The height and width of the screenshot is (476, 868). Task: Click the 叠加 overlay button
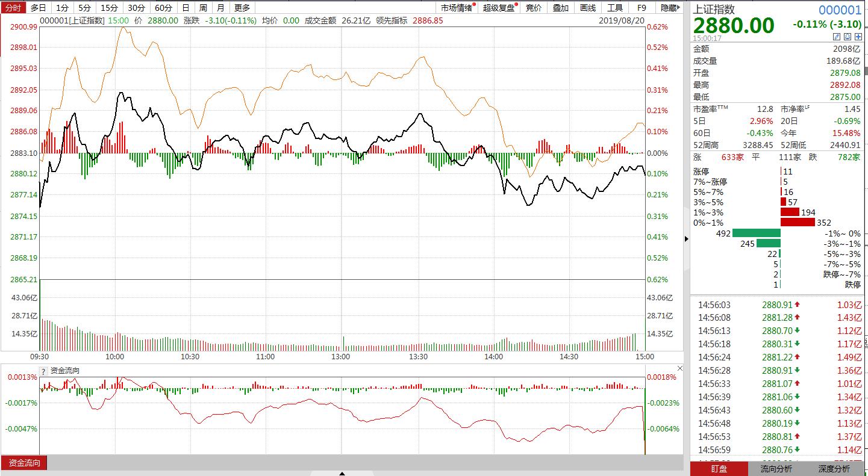pos(561,8)
